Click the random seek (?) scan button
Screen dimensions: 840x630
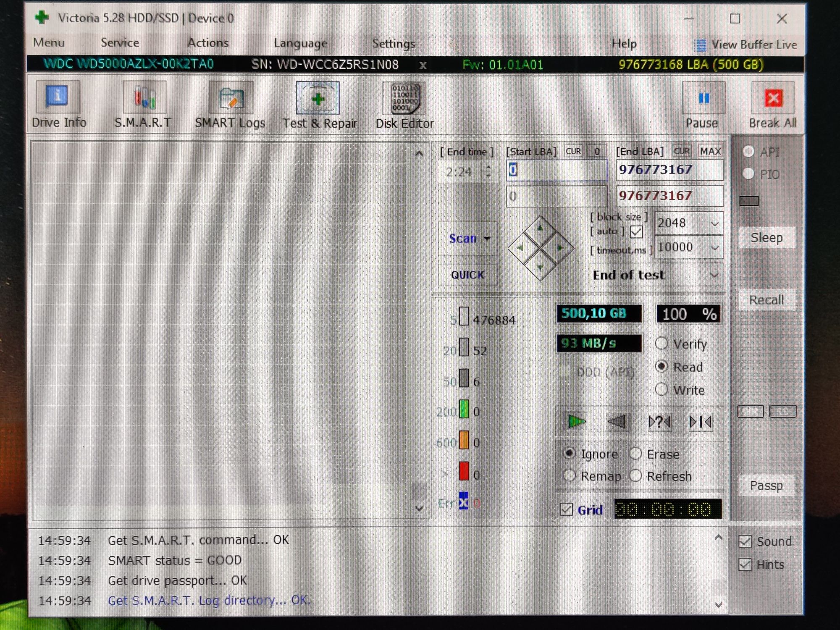coord(659,421)
